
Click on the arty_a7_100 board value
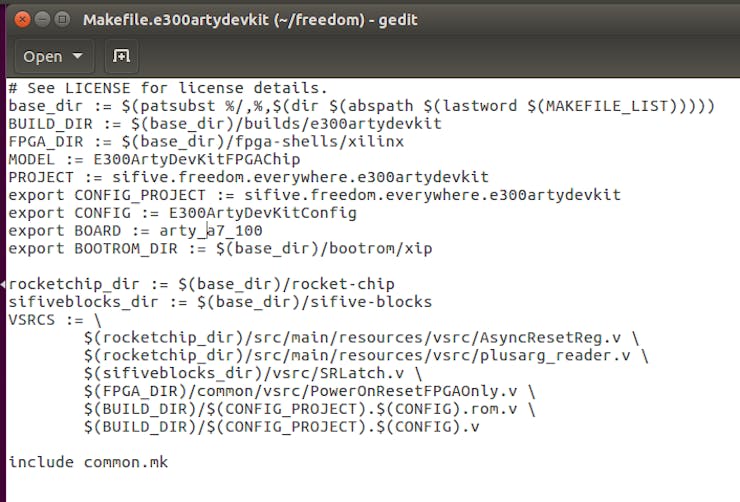pos(211,231)
